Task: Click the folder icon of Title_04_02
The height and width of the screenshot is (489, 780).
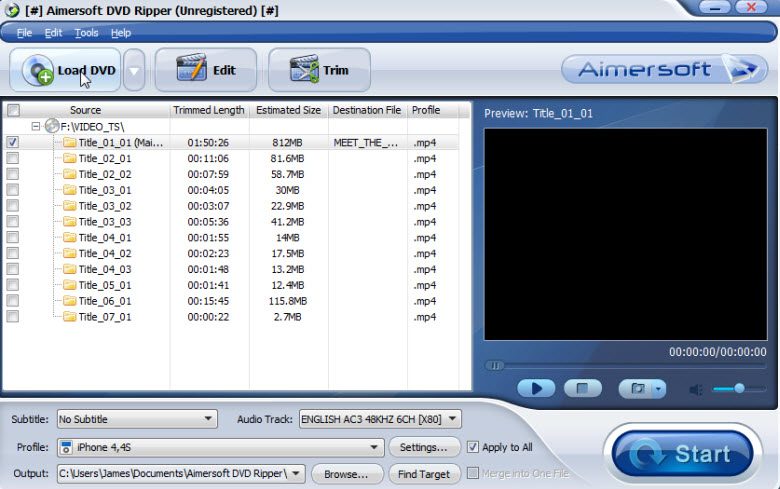Action: 70,254
